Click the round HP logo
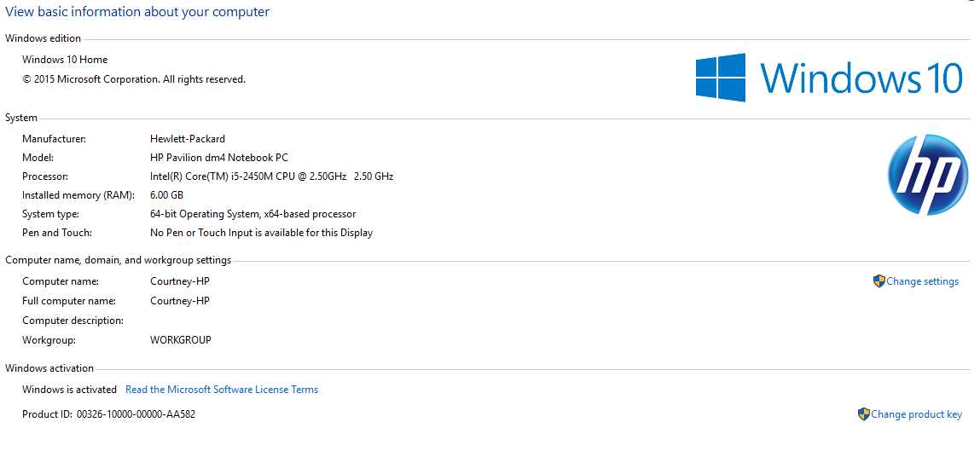Image resolution: width=980 pixels, height=451 pixels. [x=927, y=175]
